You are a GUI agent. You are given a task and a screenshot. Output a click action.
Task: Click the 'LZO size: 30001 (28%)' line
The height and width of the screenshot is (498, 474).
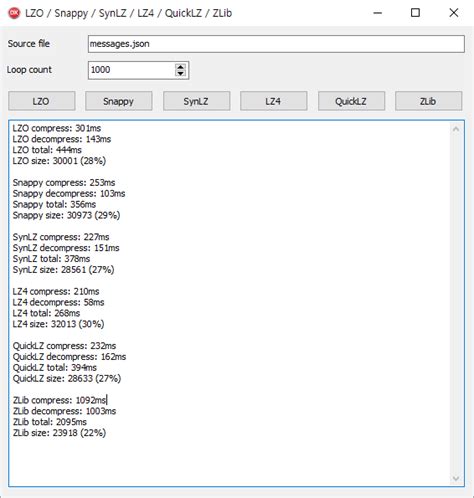pyautogui.click(x=59, y=161)
